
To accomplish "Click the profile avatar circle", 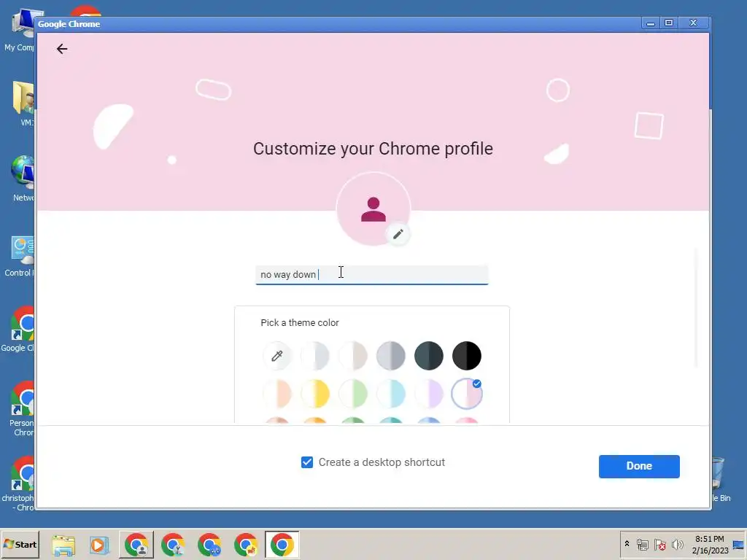I will (373, 209).
